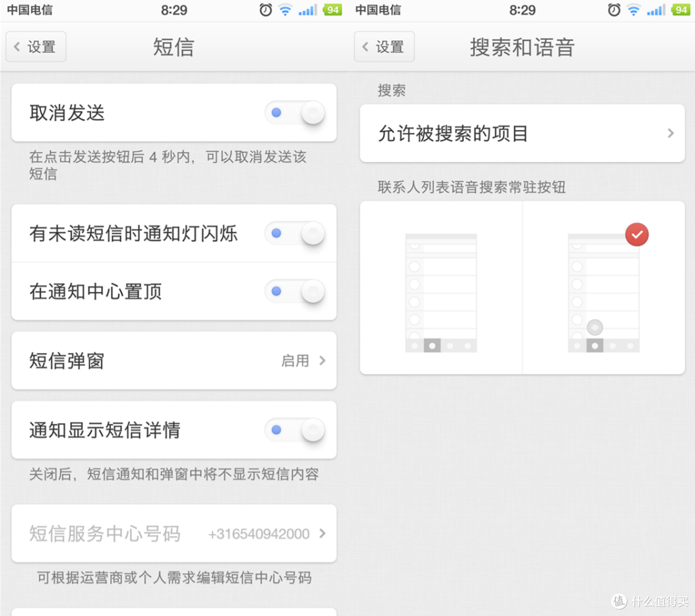This screenshot has width=695, height=616.
Task: Click signal strength icon in left status bar
Action: click(x=308, y=10)
